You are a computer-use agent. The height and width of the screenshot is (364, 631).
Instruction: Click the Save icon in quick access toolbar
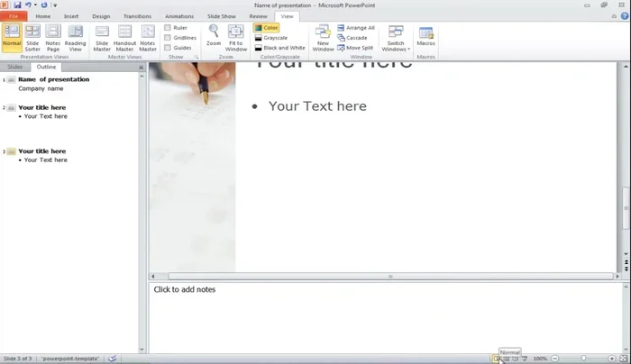click(17, 5)
